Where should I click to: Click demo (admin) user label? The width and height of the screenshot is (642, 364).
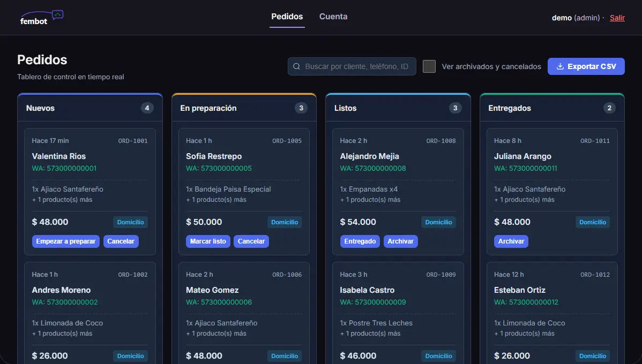click(x=576, y=18)
